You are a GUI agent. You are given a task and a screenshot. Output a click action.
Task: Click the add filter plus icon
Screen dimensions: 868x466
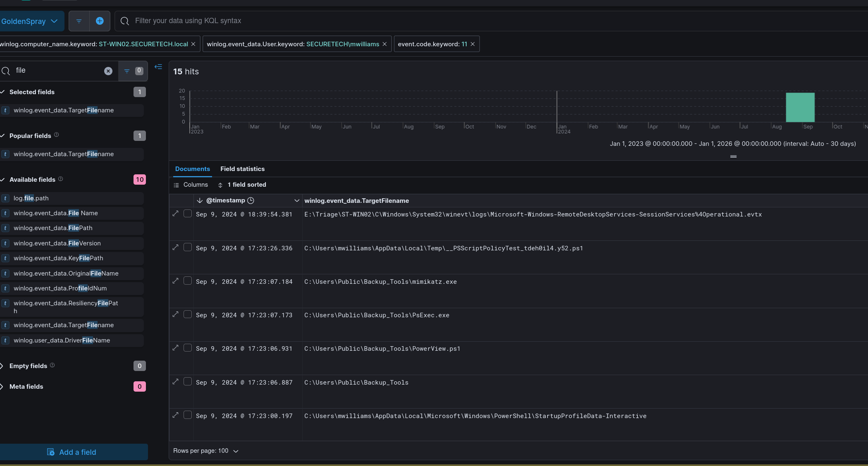pyautogui.click(x=100, y=21)
